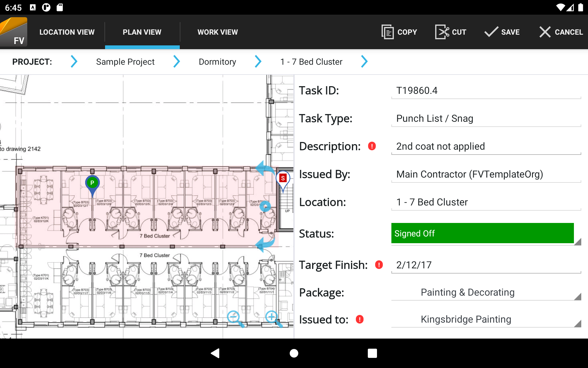Open Package dropdown Painting & Decorating
Screen dimensions: 588x368
[x=486, y=292]
